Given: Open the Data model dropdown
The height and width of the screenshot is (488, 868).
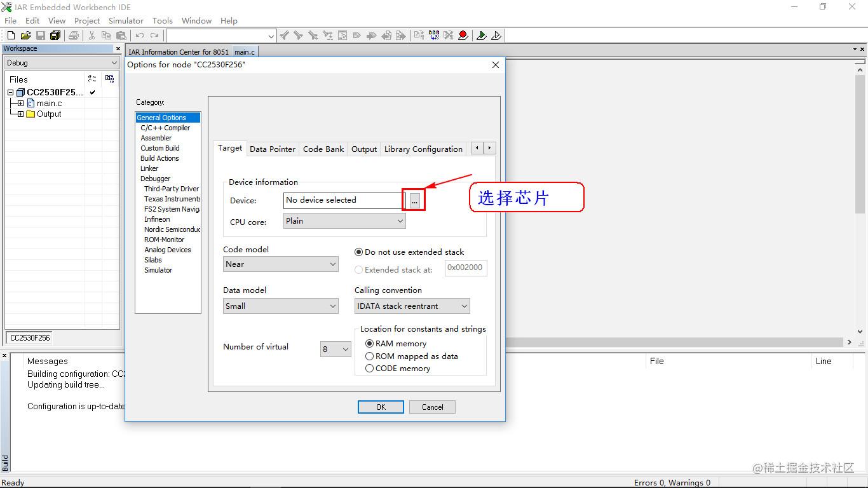Looking at the screenshot, I should (281, 306).
